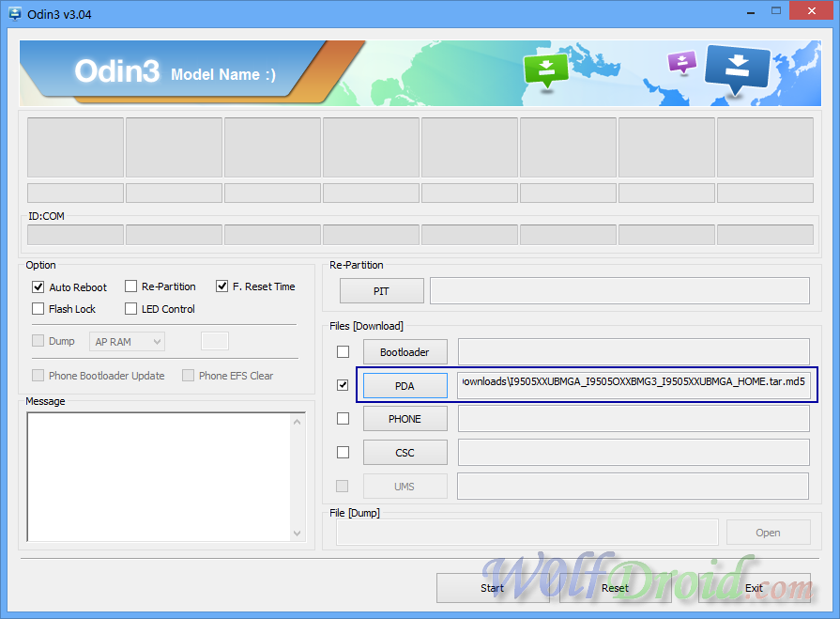840x619 pixels.
Task: Browse for a Bootloader file
Action: [x=405, y=352]
